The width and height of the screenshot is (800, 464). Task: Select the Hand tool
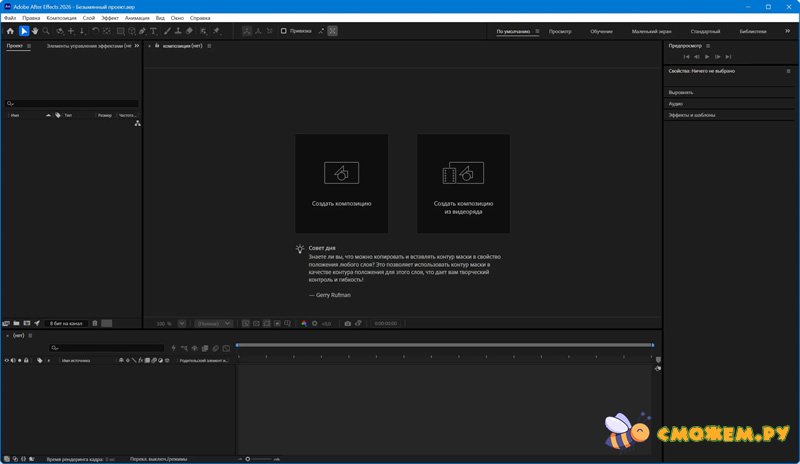click(x=35, y=31)
